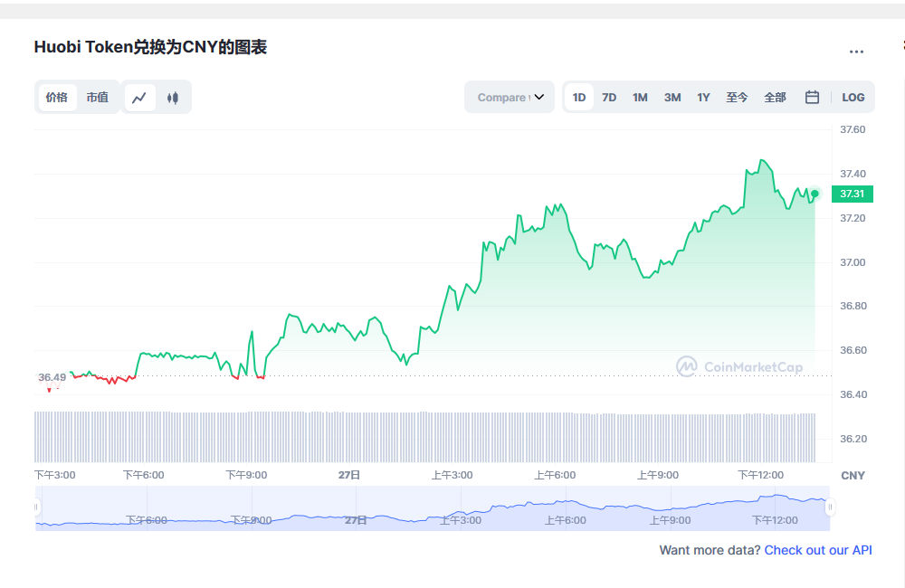Click the 37.00 y-axis label
905x588 pixels.
point(853,262)
